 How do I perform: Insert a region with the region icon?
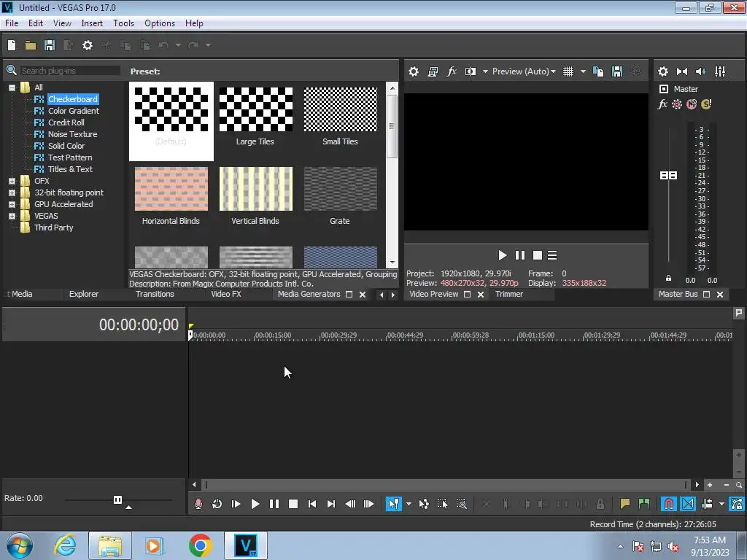pos(644,504)
